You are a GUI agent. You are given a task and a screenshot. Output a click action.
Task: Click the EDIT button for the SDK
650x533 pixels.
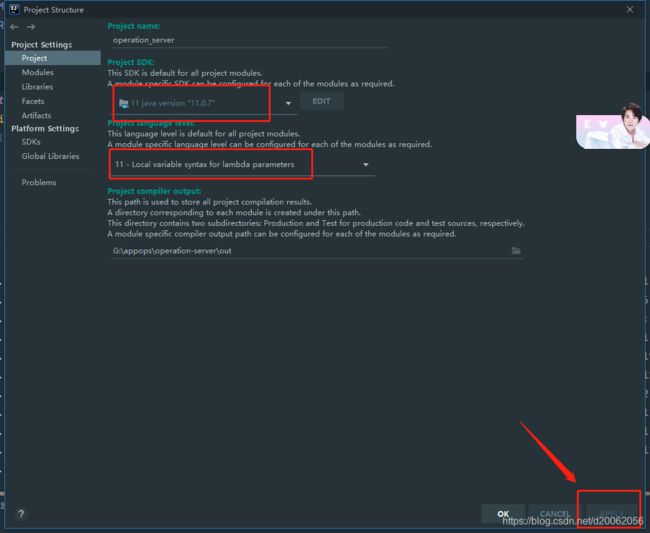tap(322, 101)
